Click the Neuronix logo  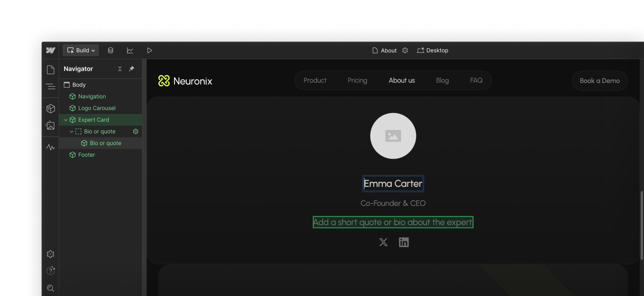pos(185,81)
